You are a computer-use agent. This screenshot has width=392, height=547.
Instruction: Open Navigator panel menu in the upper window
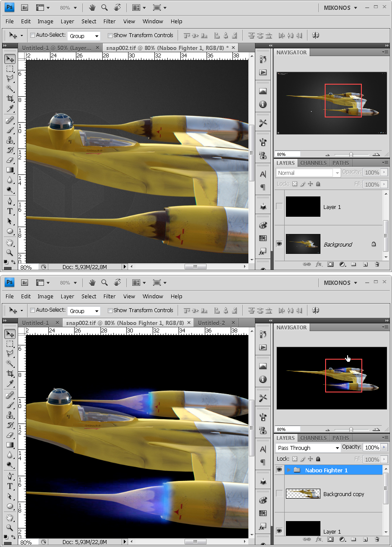point(385,52)
